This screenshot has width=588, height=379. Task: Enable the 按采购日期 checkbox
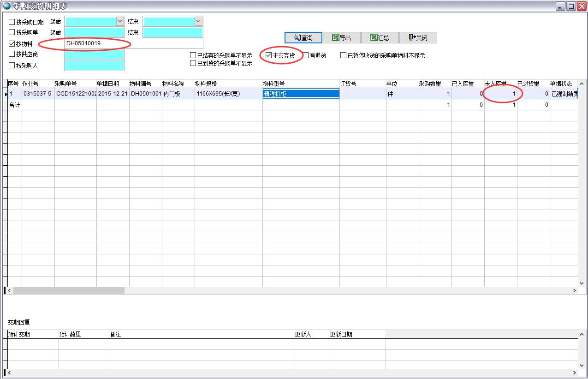12,22
